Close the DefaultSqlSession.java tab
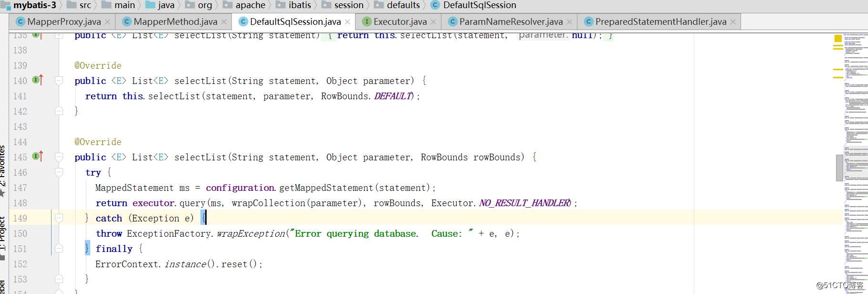The height and width of the screenshot is (294, 868). coord(347,22)
